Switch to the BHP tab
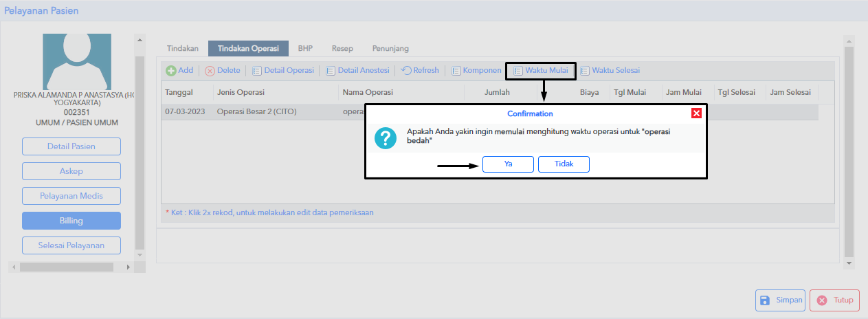The height and width of the screenshot is (319, 868). 305,49
